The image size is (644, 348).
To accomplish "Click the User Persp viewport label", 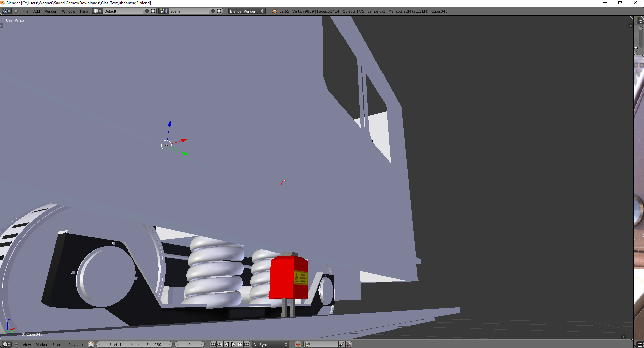I will tap(15, 20).
